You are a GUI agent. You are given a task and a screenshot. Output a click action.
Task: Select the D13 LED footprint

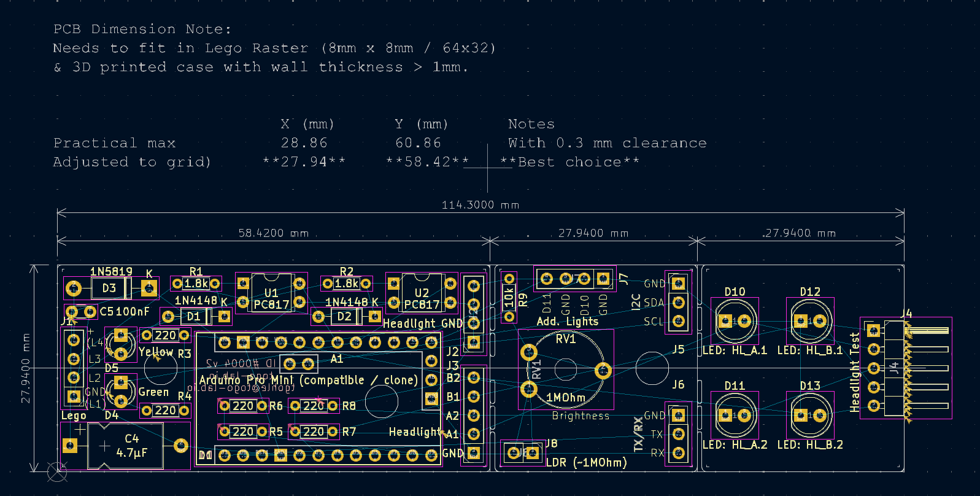click(810, 416)
